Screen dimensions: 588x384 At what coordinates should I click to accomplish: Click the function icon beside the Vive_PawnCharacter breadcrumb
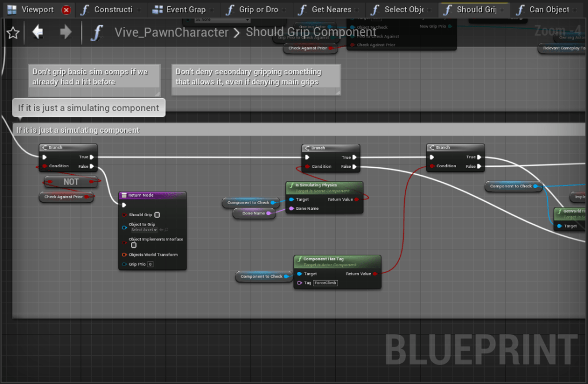pyautogui.click(x=97, y=33)
